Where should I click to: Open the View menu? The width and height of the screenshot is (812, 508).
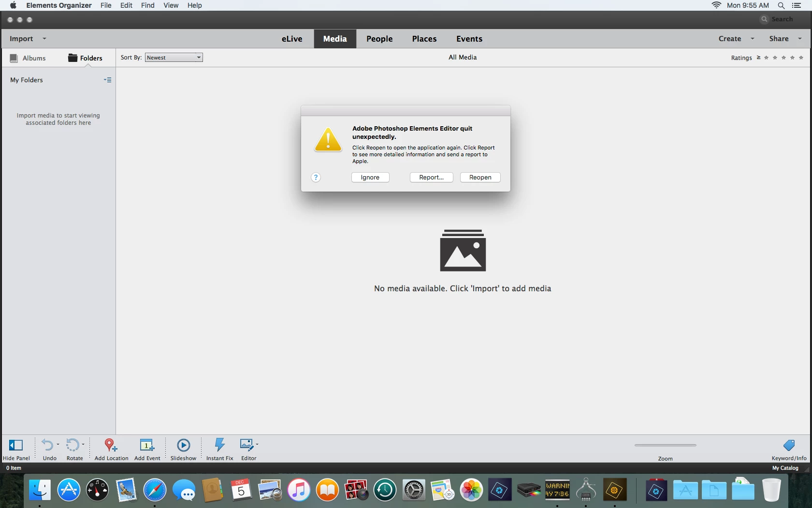click(x=171, y=5)
